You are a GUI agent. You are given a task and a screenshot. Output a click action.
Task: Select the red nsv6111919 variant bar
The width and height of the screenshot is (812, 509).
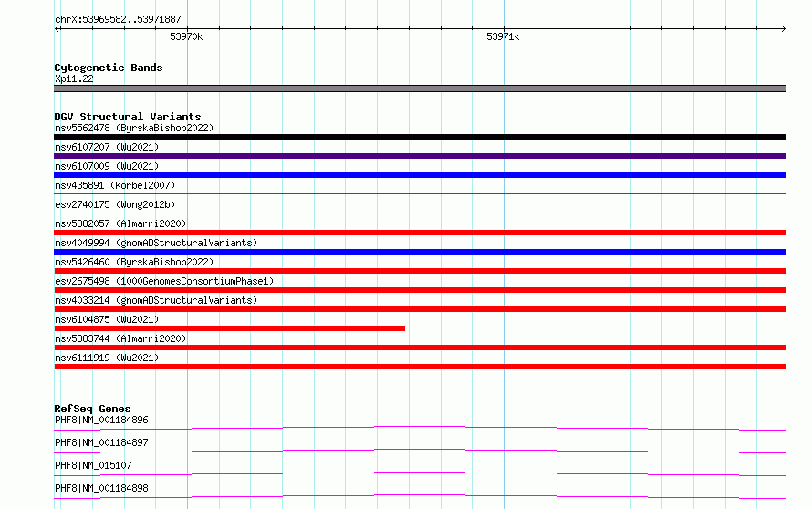(420, 367)
